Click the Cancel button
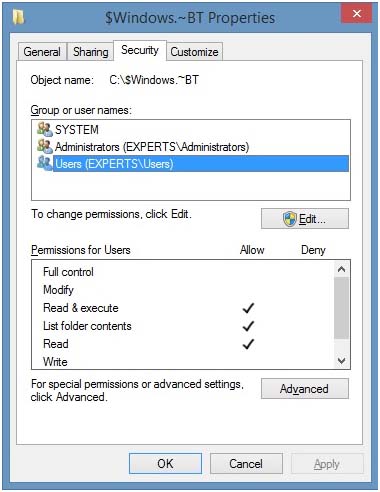Image resolution: width=380 pixels, height=492 pixels. (246, 463)
